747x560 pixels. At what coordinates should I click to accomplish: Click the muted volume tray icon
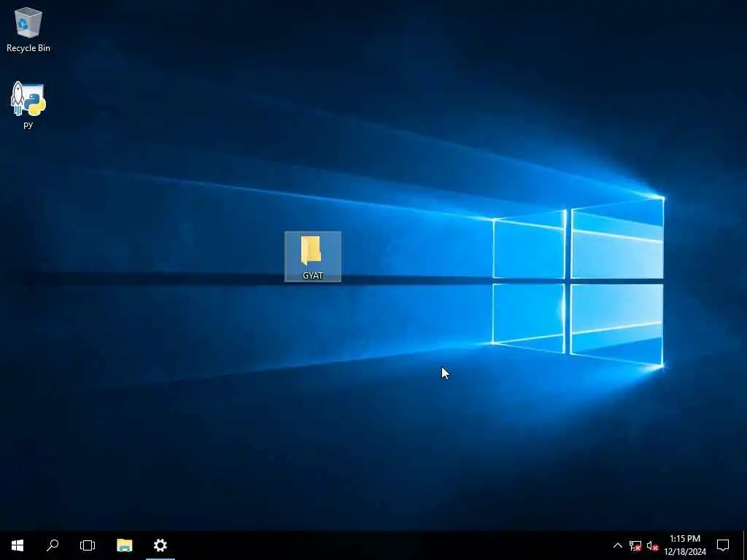pyautogui.click(x=653, y=545)
